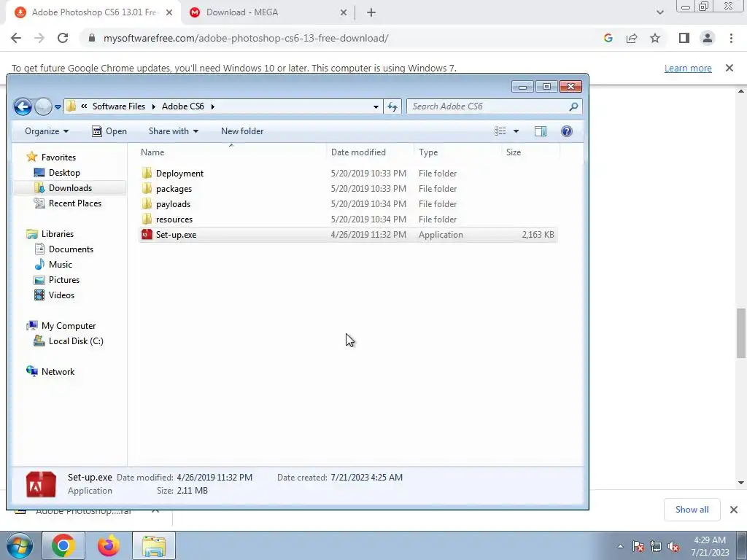Open Chrome three-dot menu

731,38
